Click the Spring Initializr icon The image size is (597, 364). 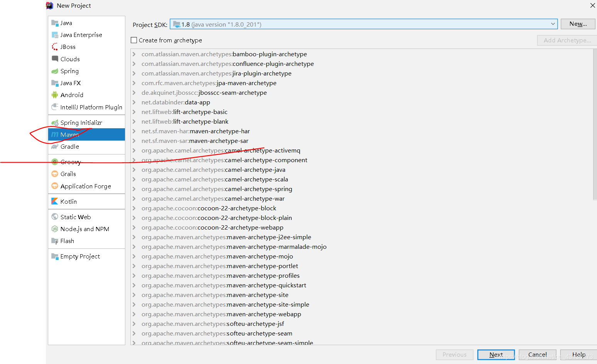pos(55,123)
